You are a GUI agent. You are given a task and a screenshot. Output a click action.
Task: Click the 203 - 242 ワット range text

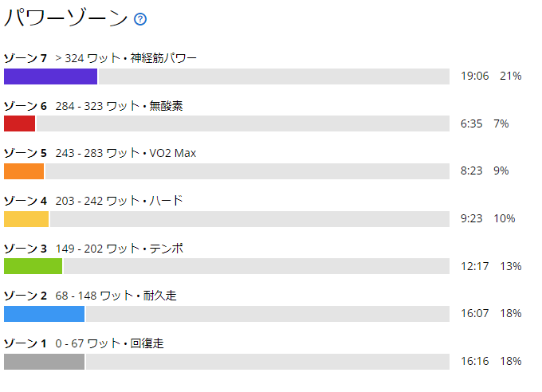(97, 201)
